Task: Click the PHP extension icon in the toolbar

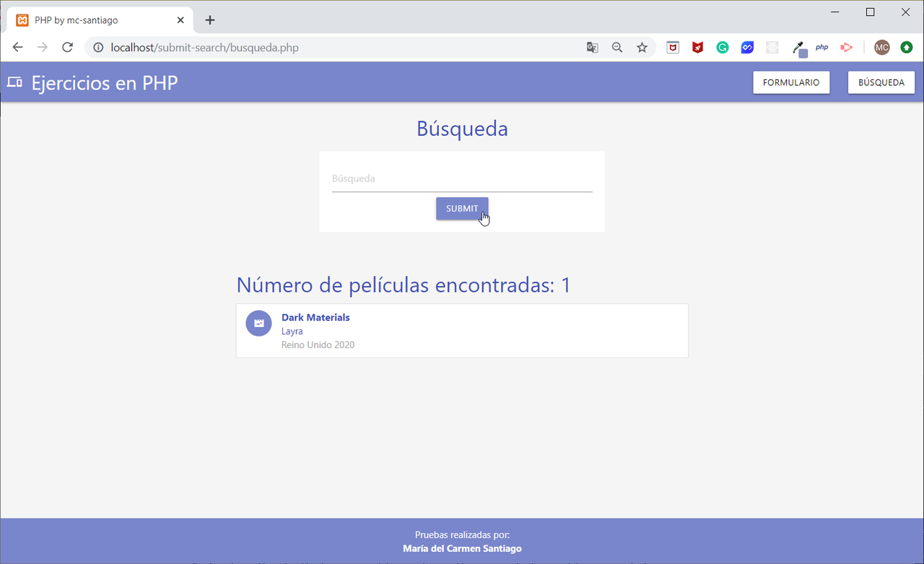Action: click(x=822, y=47)
